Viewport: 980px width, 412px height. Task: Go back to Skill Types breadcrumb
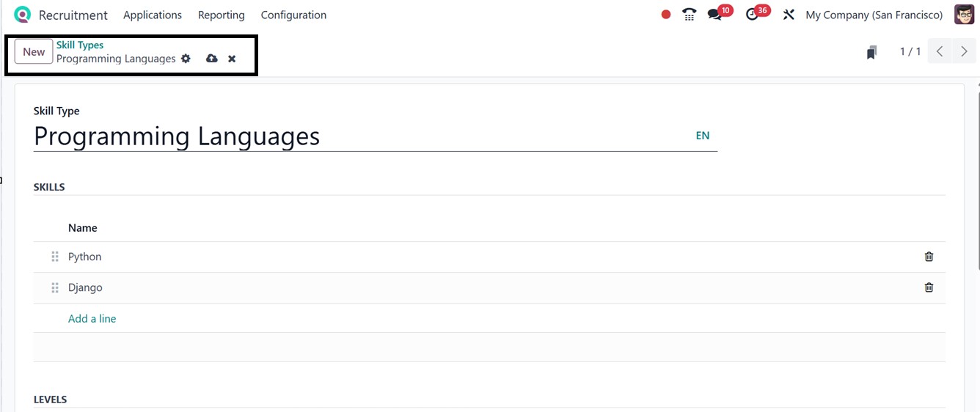point(80,45)
